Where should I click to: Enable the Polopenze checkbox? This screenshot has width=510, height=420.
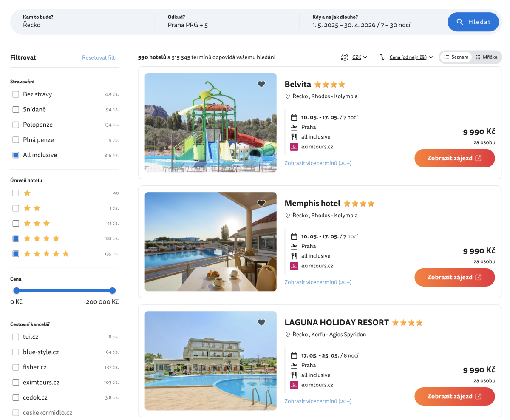(x=16, y=125)
